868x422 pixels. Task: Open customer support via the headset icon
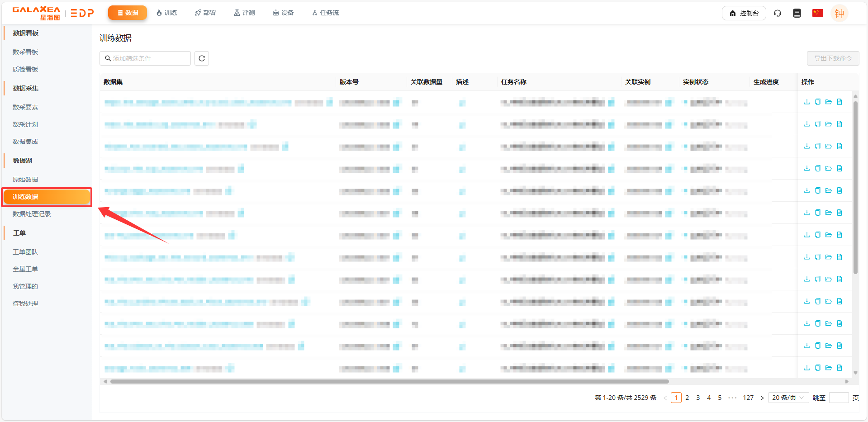[x=778, y=13]
